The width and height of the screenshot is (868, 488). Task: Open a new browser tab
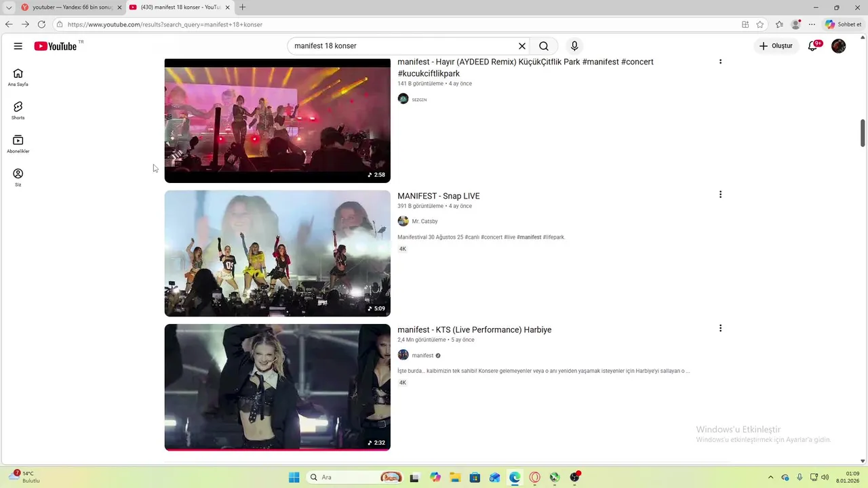pos(243,7)
